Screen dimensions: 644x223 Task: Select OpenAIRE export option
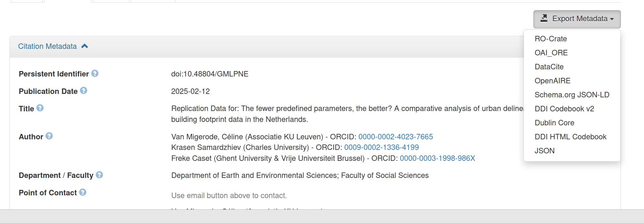552,81
